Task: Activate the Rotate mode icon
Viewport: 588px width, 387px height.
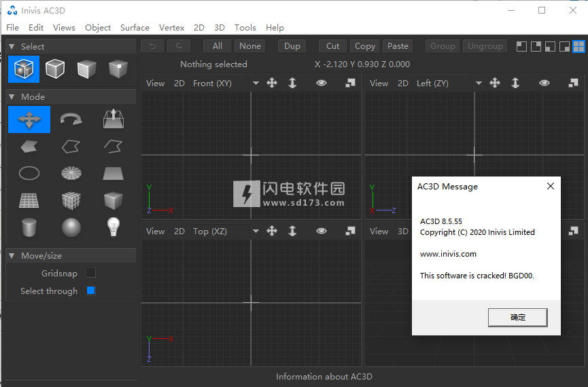Action: point(71,119)
